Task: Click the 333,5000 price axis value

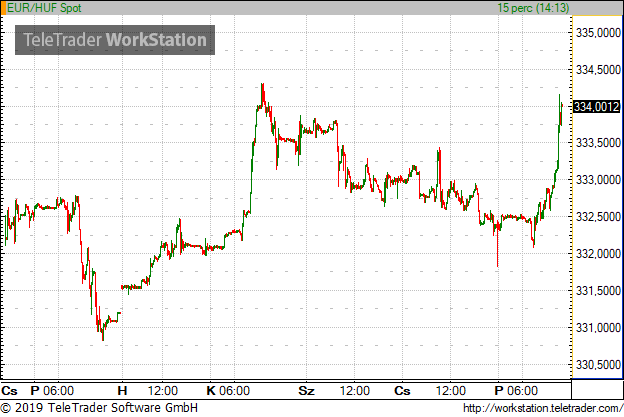Action: pos(599,142)
